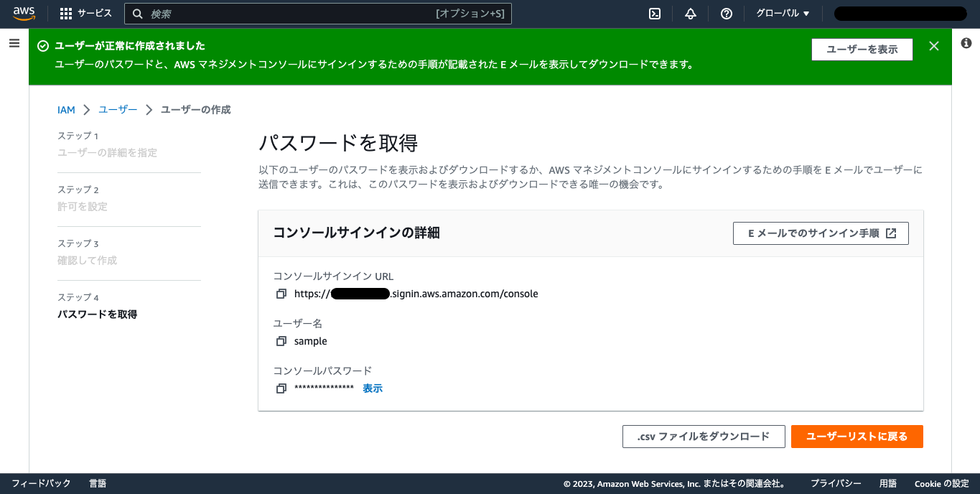Copy the username sample
This screenshot has width=980, height=494.
(x=281, y=341)
